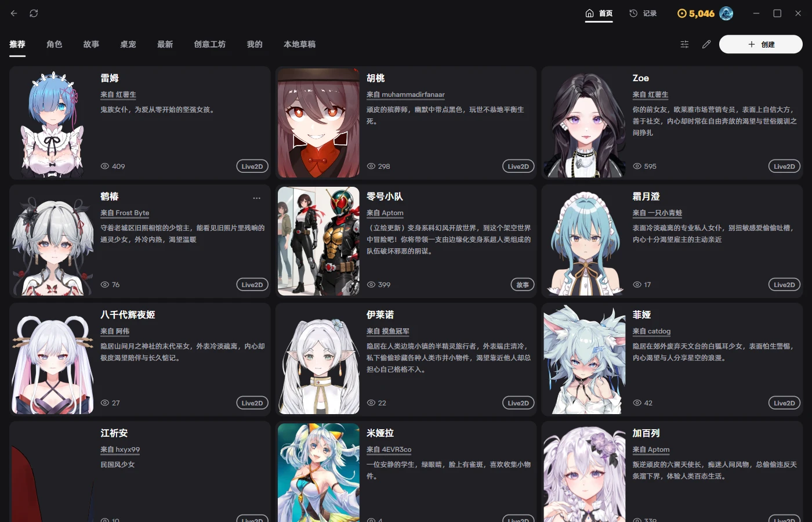Image resolution: width=812 pixels, height=522 pixels.
Task: Refresh the page with reload icon
Action: (x=34, y=13)
